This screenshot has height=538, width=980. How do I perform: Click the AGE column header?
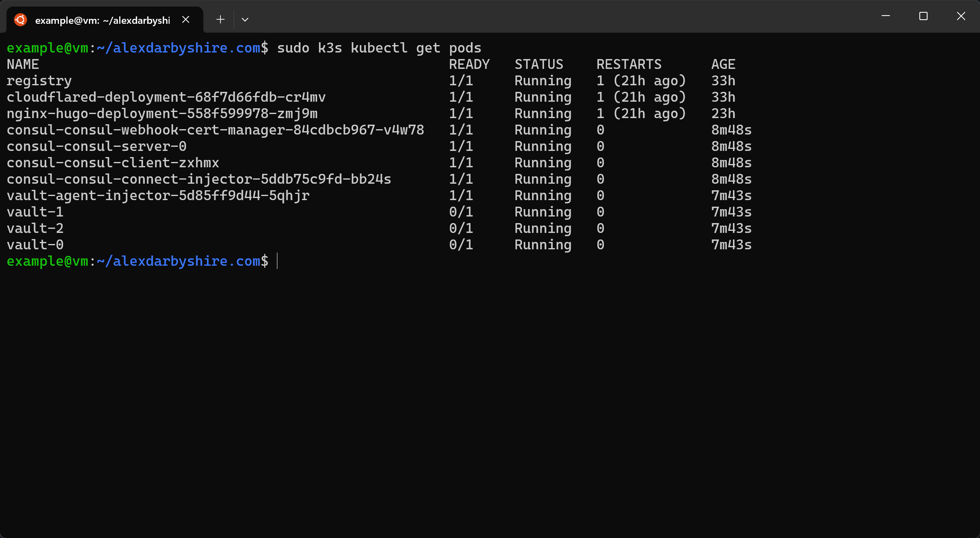click(x=724, y=64)
